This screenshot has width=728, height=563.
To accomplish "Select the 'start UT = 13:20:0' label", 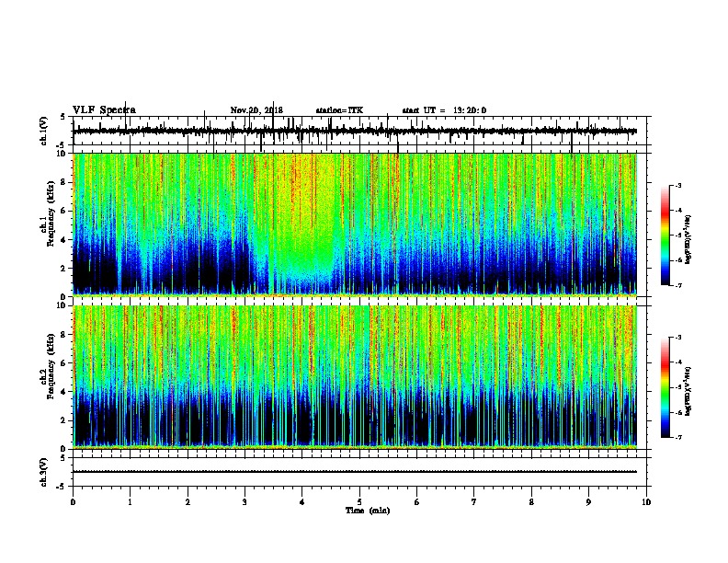I will click(444, 110).
